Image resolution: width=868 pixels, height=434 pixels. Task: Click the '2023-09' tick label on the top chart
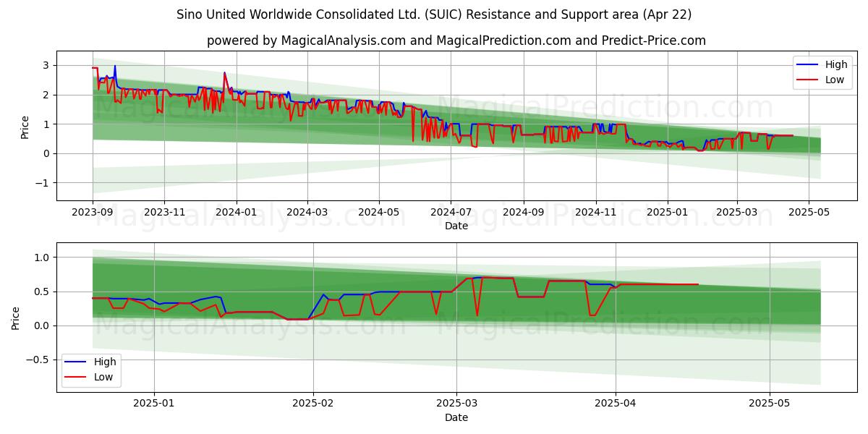pos(93,212)
